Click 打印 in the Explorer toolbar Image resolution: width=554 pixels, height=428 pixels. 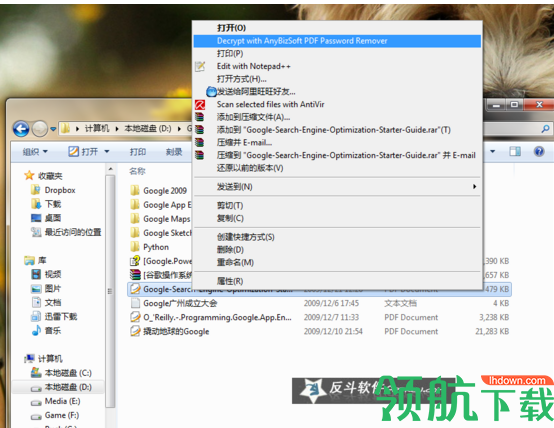tap(138, 152)
